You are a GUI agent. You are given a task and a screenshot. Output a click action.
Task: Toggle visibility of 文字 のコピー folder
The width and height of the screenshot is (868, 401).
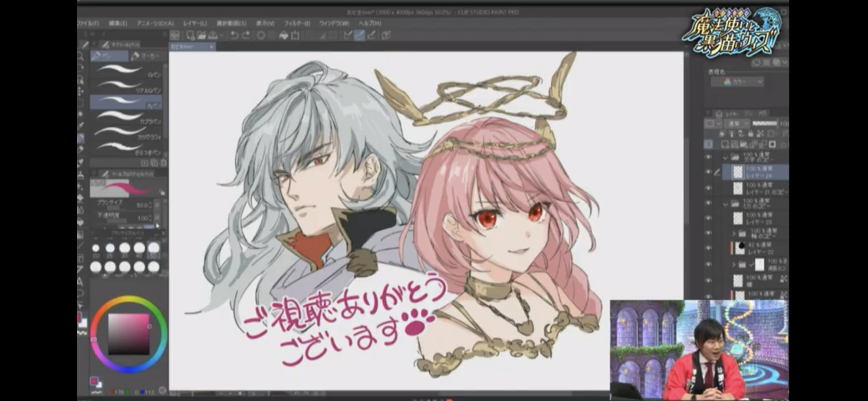[x=708, y=157]
